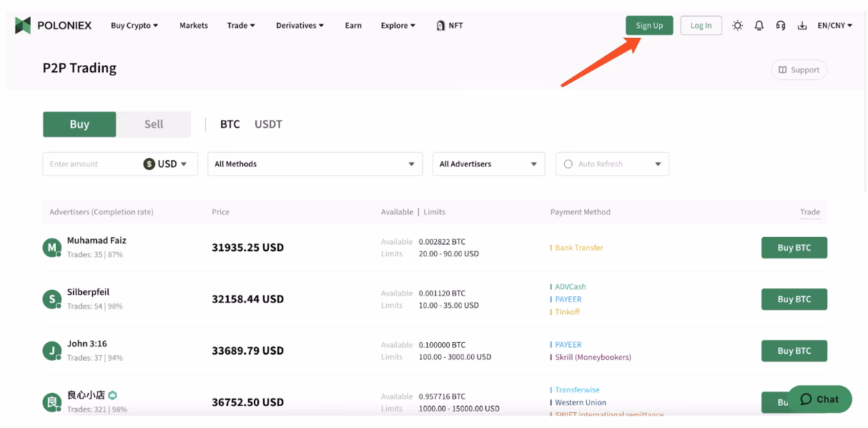Switch to the Sell toggle
The image size is (868, 428).
(152, 123)
